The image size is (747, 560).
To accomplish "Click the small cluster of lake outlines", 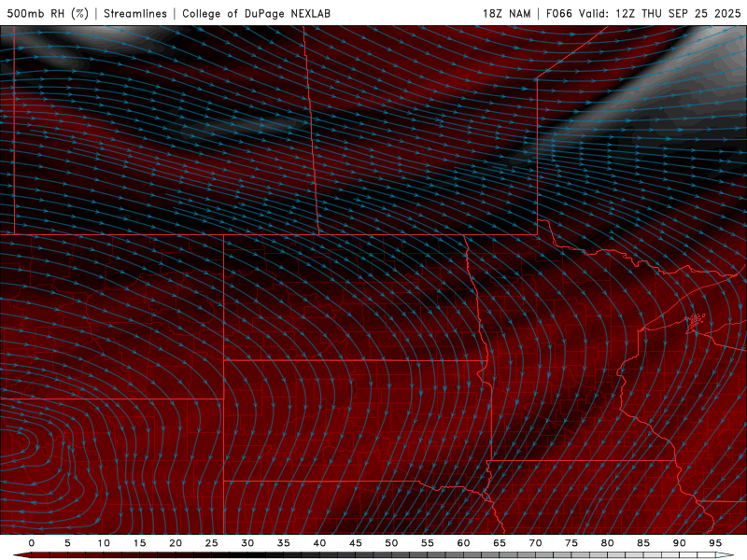I will pyautogui.click(x=695, y=321).
